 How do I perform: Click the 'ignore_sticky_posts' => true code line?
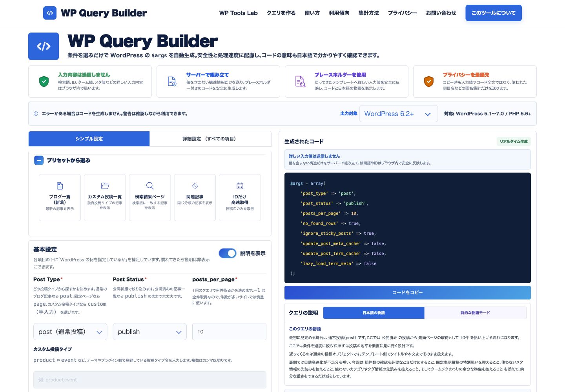(338, 233)
